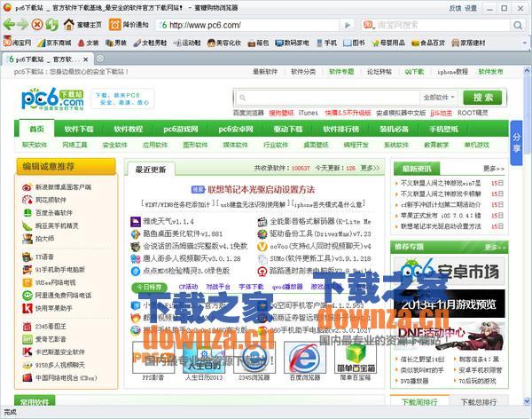The height and width of the screenshot is (419, 532).
Task: Click the magnifier icon in the 淘宝网搜索 box
Action: (x=518, y=25)
